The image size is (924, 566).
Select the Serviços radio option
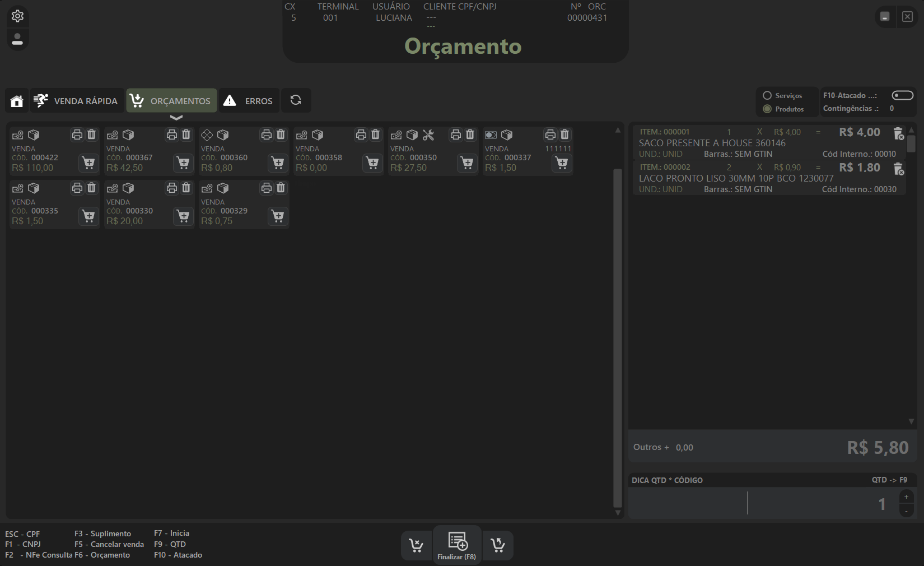point(767,96)
